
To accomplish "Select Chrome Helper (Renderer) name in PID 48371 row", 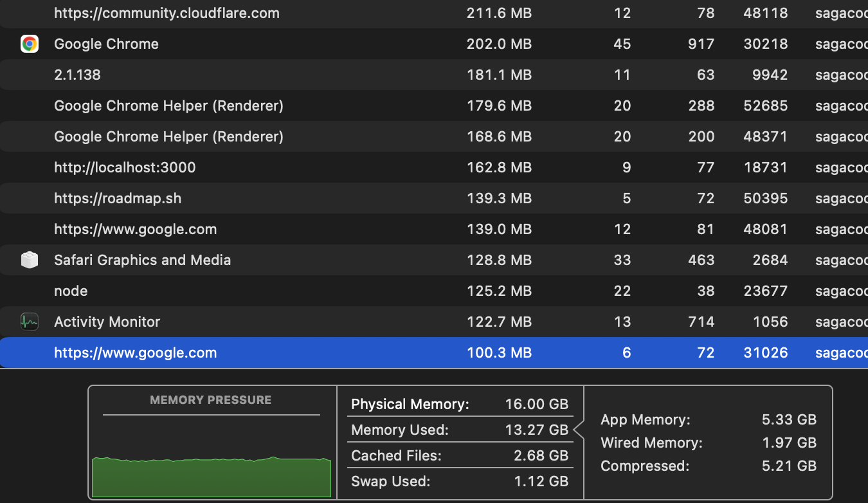I will point(168,136).
